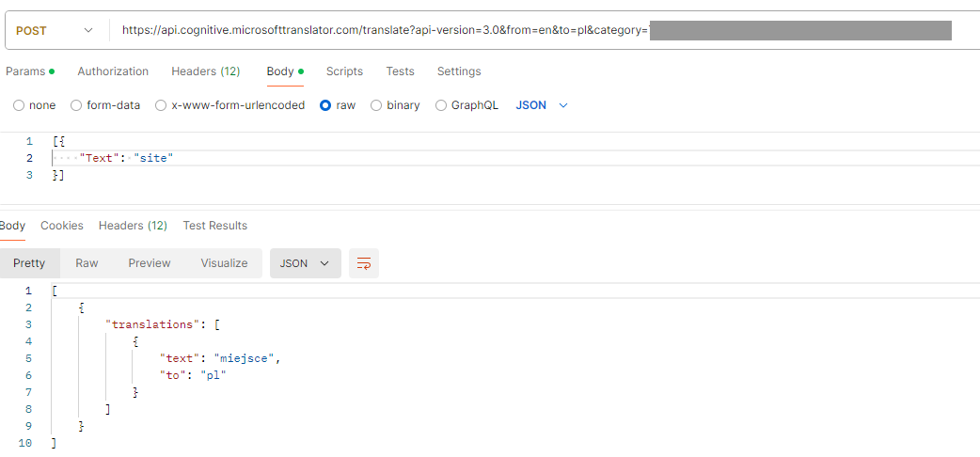980x457 pixels.
Task: Select the GraphQL body type
Action: click(466, 105)
